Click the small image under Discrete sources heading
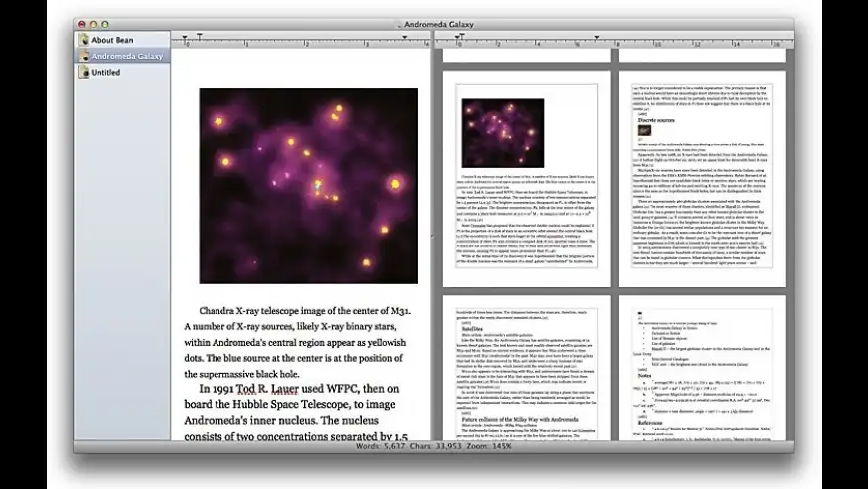This screenshot has width=868, height=489. point(645,130)
